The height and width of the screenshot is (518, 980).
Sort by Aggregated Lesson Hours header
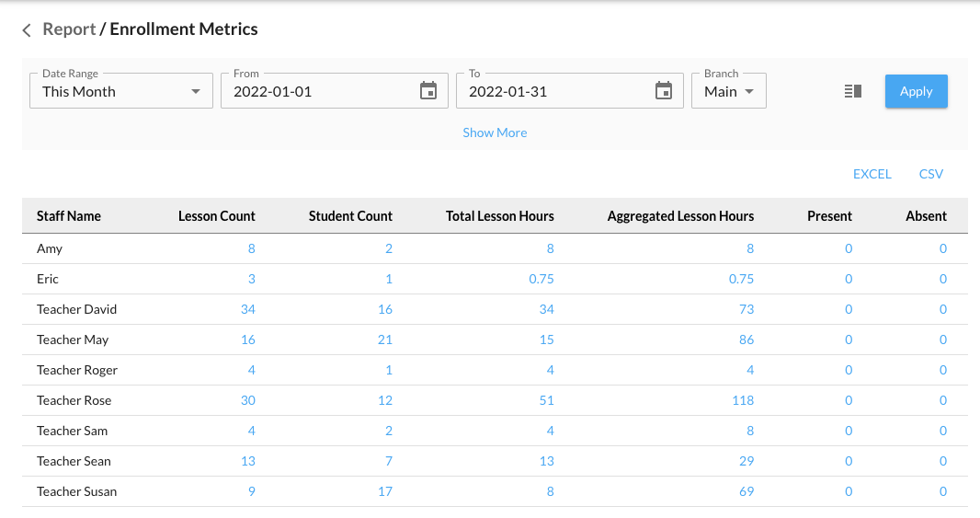click(x=680, y=216)
